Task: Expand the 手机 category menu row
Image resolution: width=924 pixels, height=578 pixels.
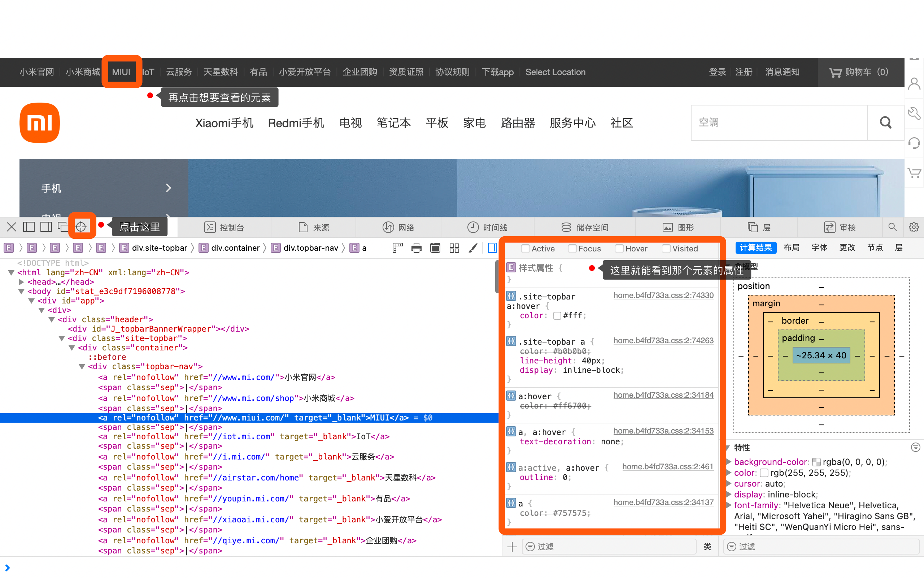Action: pos(104,188)
